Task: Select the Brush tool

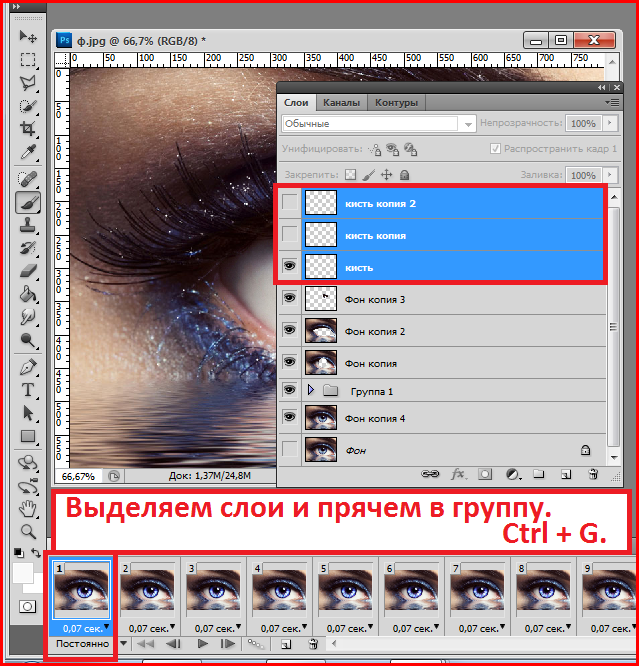Action: 28,203
